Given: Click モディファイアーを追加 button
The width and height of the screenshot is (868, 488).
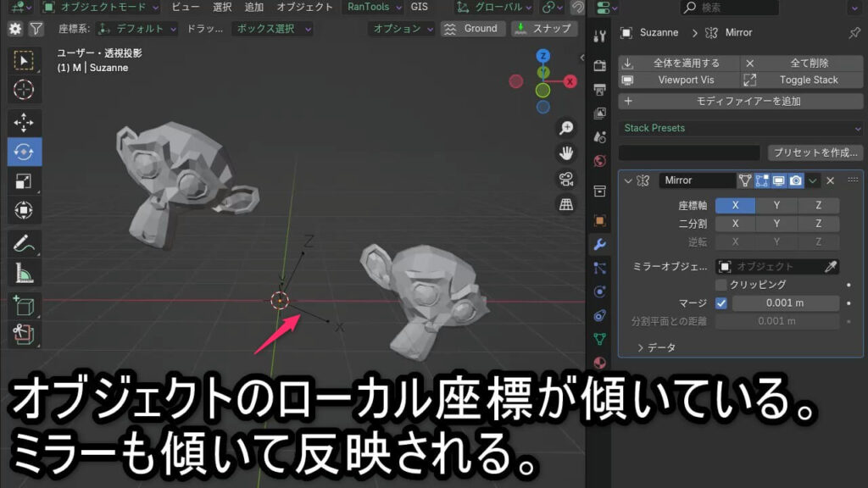Looking at the screenshot, I should pyautogui.click(x=741, y=101).
